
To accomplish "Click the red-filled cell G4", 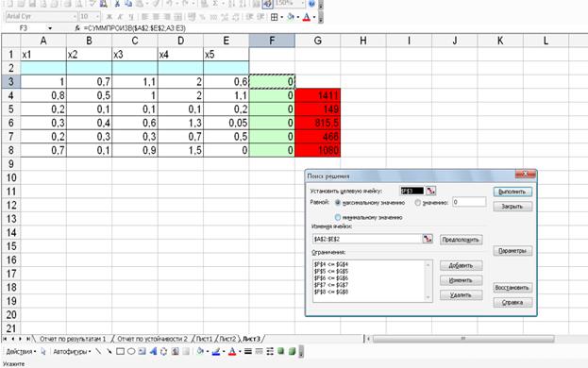I will point(318,95).
